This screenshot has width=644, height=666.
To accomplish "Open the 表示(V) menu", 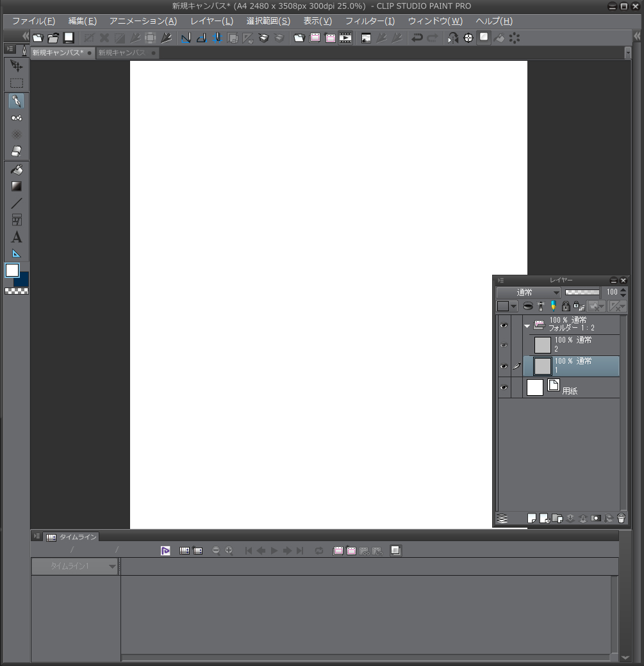I will pyautogui.click(x=318, y=20).
